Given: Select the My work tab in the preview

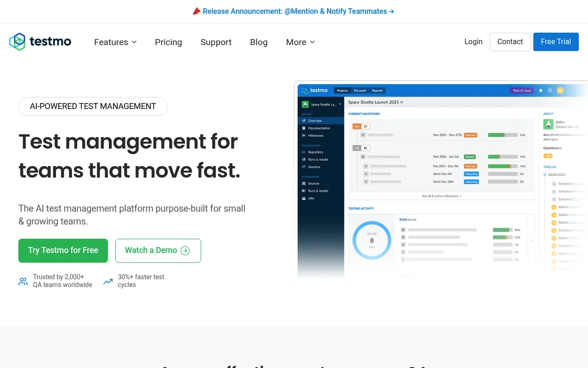Looking at the screenshot, I should click(360, 91).
